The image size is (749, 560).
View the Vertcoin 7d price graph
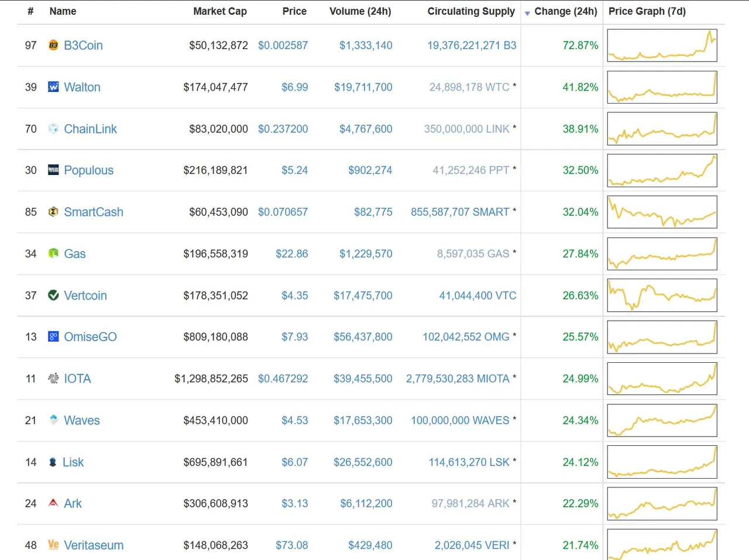(662, 295)
